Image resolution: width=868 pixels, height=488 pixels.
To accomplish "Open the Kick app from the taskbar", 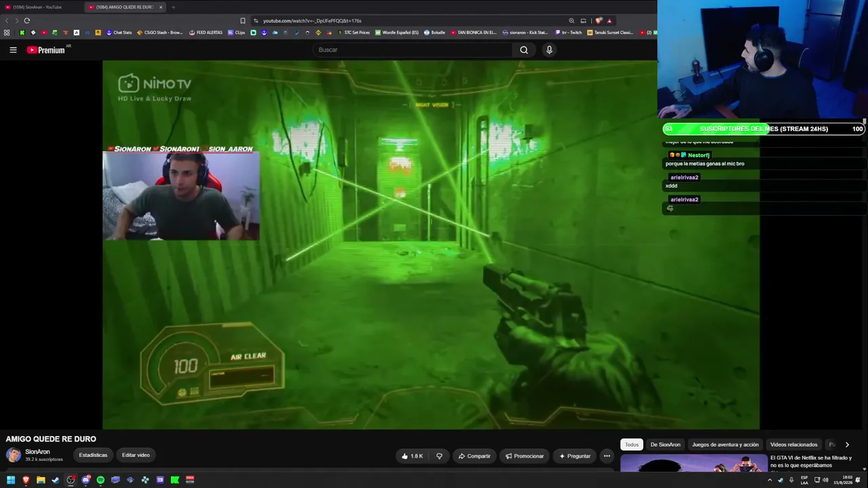I will (175, 480).
